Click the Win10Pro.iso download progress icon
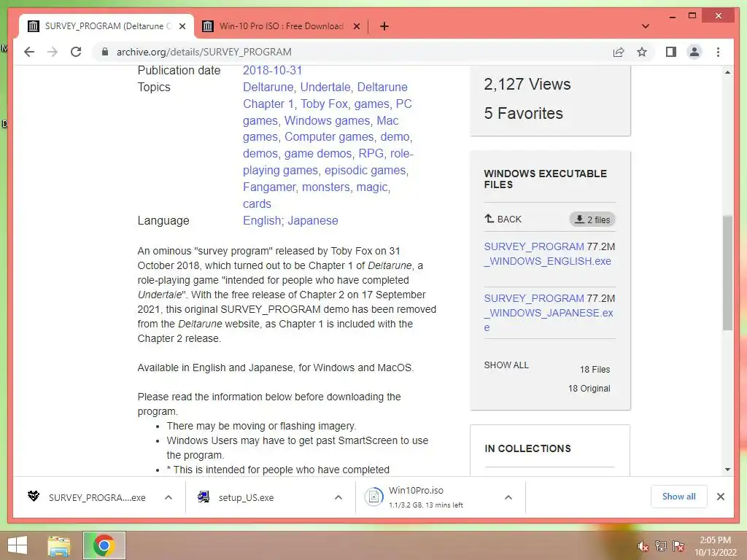Viewport: 747px width, 560px height. pyautogui.click(x=374, y=497)
